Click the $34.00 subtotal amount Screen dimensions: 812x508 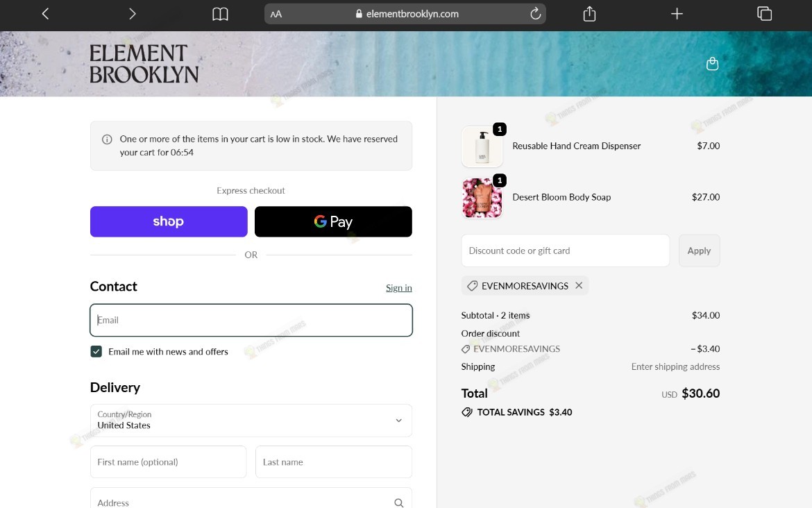[706, 315]
